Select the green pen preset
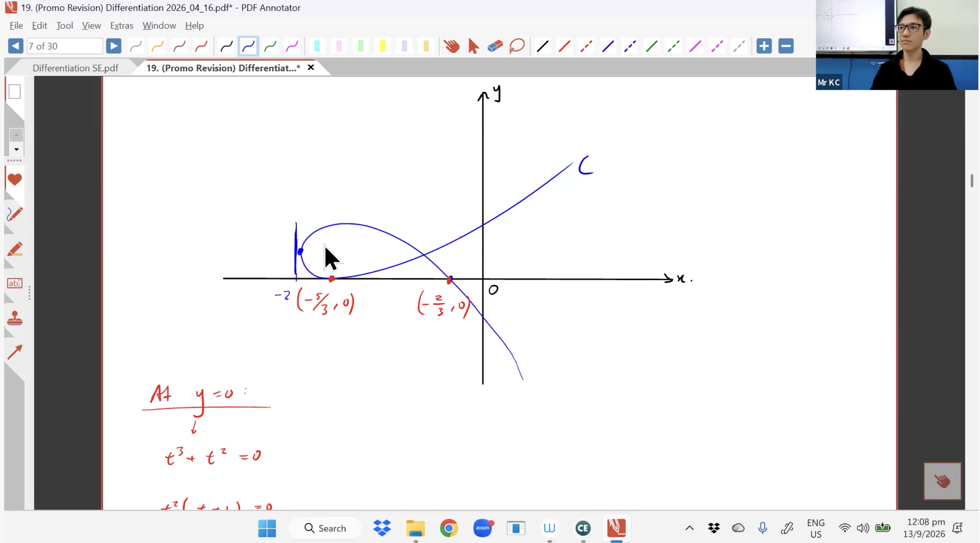 pos(270,46)
